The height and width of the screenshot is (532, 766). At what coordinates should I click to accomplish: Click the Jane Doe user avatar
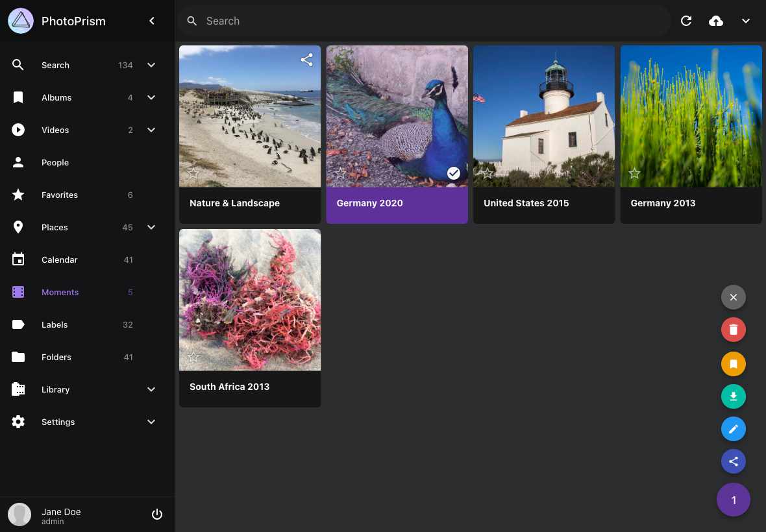pos(19,514)
